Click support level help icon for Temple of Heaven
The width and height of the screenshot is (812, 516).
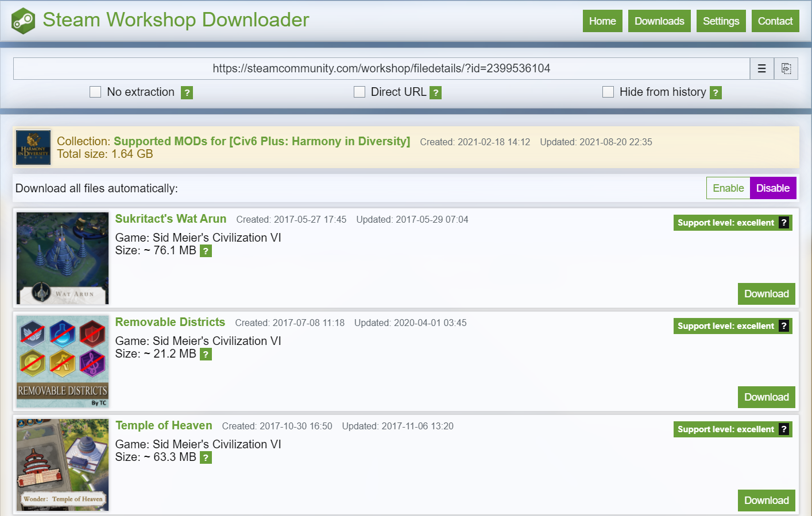tap(784, 429)
